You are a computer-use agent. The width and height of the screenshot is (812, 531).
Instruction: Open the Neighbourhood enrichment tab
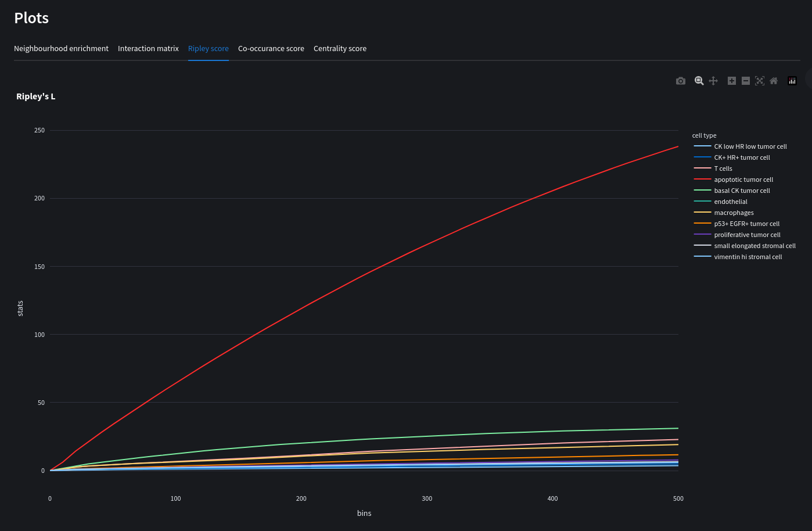tap(61, 49)
